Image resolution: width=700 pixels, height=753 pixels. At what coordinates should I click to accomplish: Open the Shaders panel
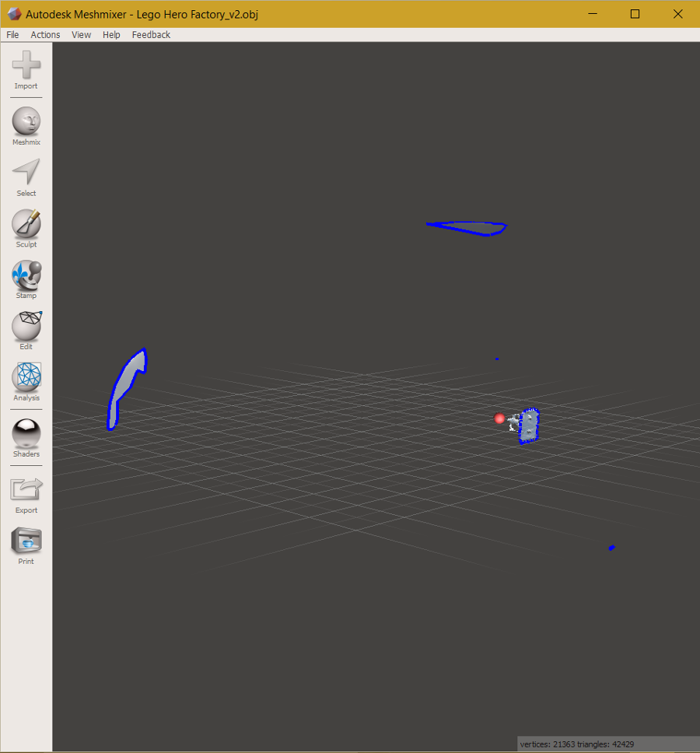pyautogui.click(x=26, y=438)
